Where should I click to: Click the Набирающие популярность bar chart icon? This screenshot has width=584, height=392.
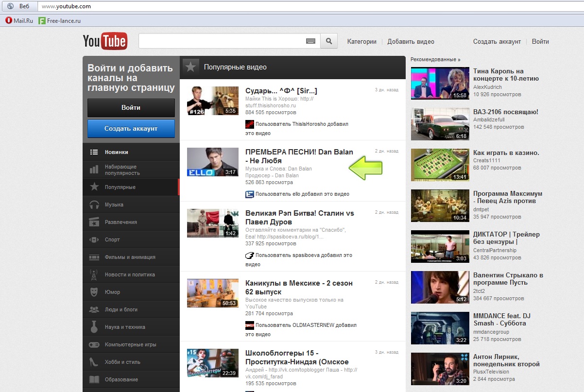pos(94,170)
